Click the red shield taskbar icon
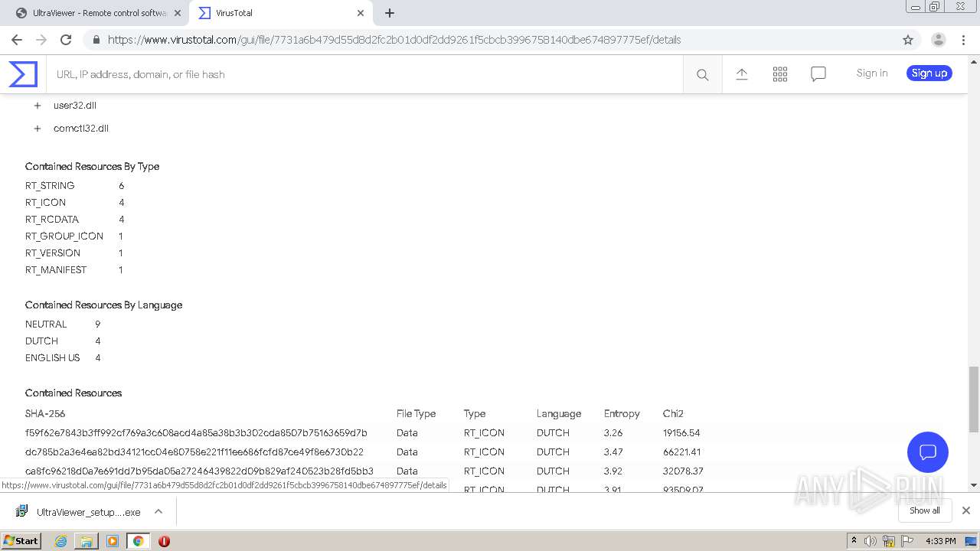Viewport: 980px width, 551px height. (164, 541)
